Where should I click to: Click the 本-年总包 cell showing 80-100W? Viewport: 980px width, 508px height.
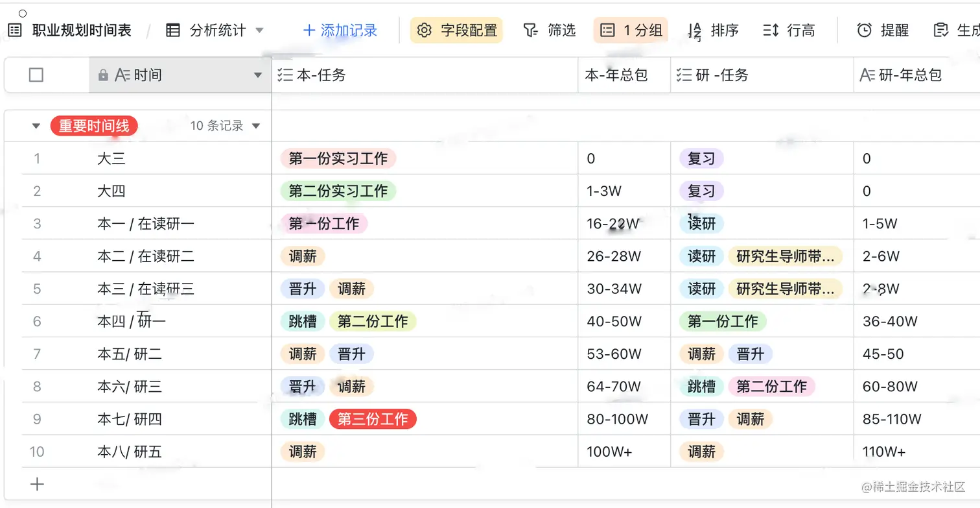point(618,419)
